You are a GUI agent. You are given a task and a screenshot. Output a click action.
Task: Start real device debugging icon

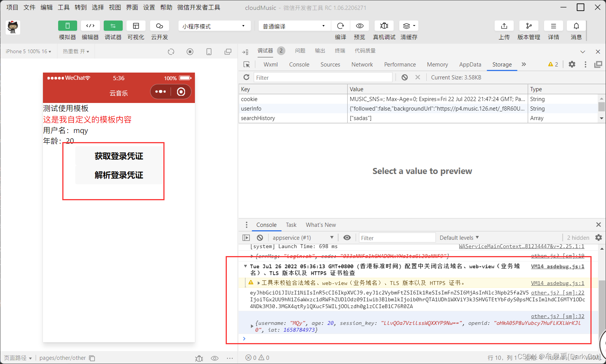[384, 26]
